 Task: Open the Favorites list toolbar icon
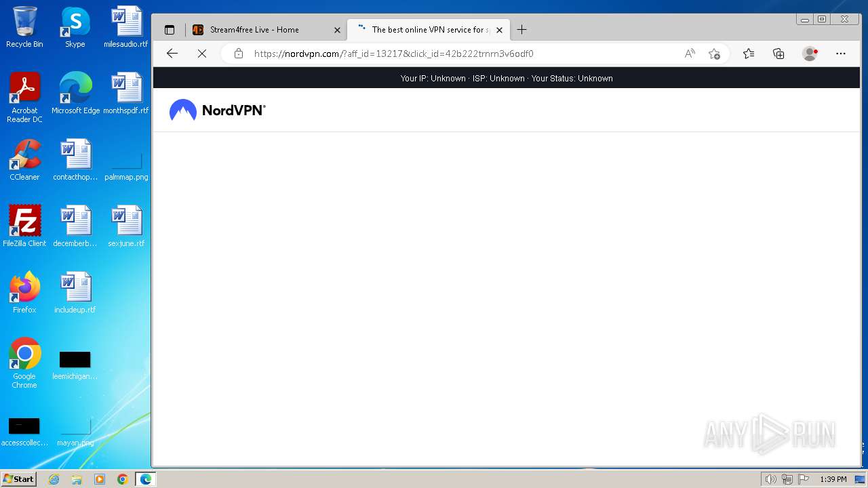pyautogui.click(x=749, y=54)
